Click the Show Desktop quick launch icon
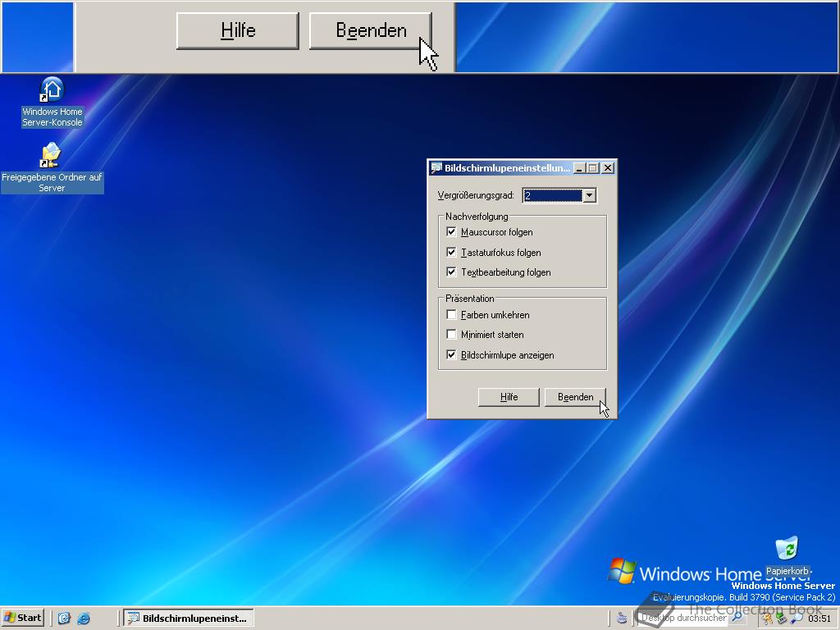The width and height of the screenshot is (840, 630). point(64,619)
